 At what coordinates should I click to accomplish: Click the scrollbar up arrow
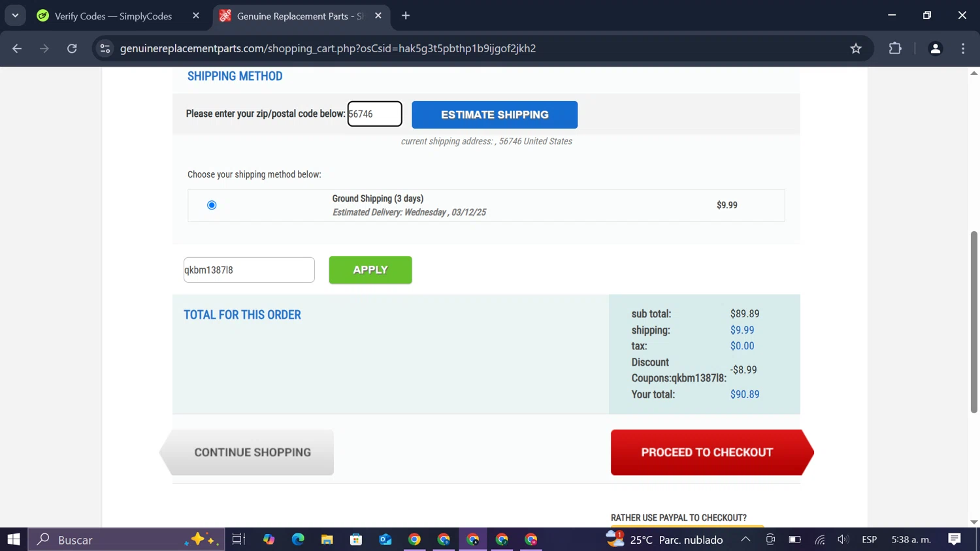(x=974, y=73)
